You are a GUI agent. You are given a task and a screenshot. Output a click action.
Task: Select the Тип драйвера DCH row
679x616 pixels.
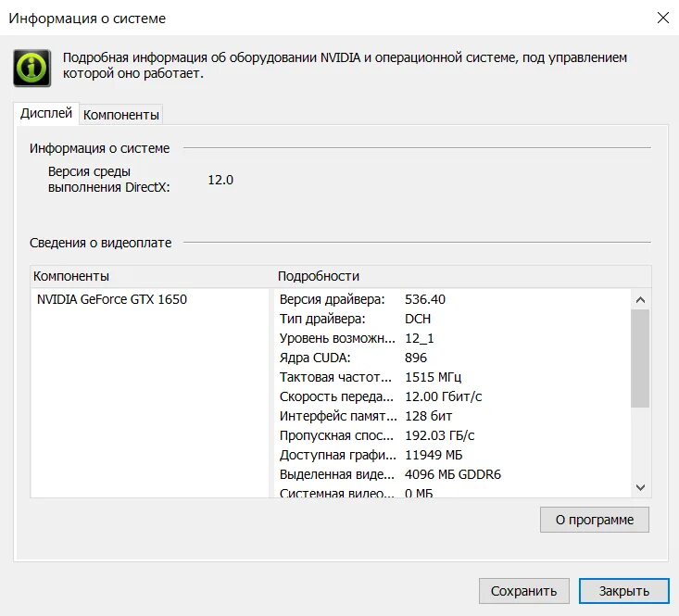point(453,319)
